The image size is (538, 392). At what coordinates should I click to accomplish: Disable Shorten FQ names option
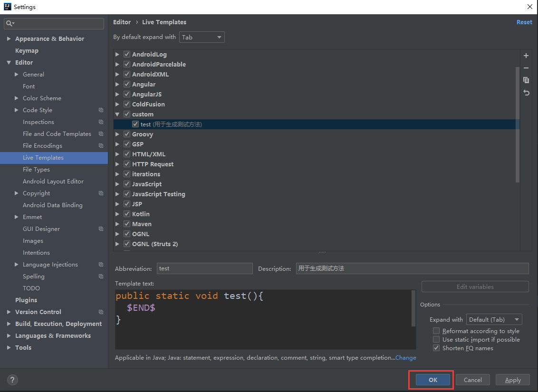coord(436,348)
